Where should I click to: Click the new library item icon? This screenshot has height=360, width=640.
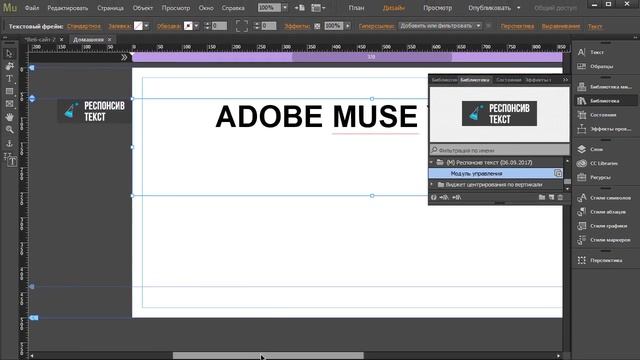click(x=551, y=198)
